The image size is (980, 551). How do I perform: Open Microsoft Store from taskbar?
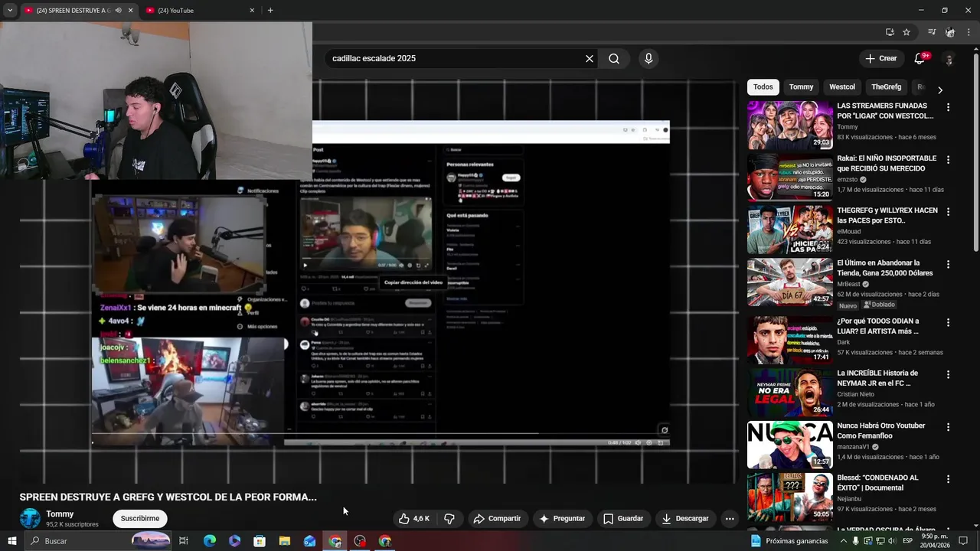click(x=260, y=541)
